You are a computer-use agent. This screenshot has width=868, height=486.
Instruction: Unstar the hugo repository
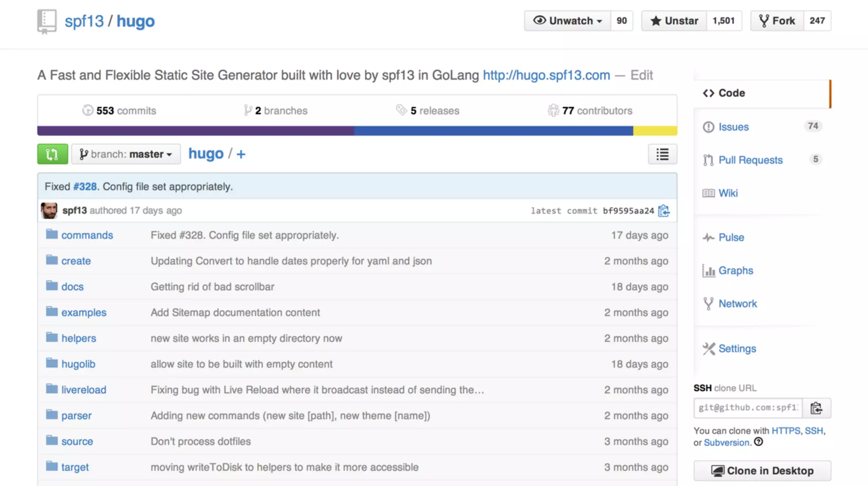click(674, 21)
